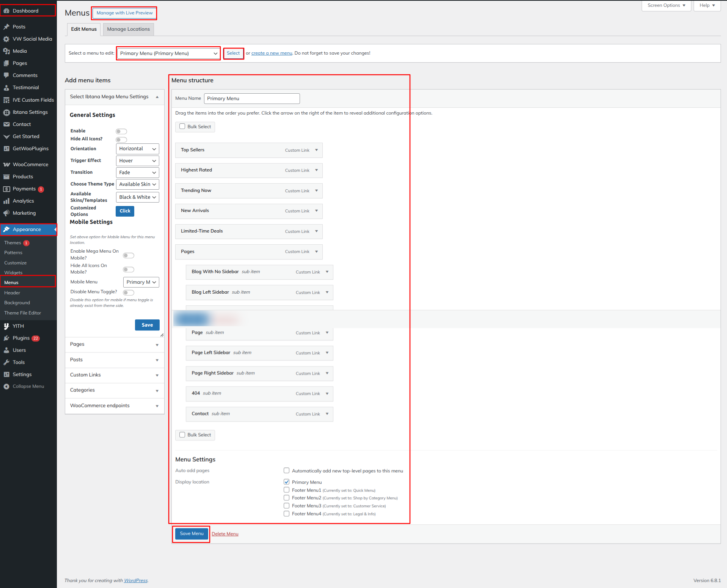The image size is (727, 588).
Task: Switch to the Manage Locations tab
Action: [128, 29]
